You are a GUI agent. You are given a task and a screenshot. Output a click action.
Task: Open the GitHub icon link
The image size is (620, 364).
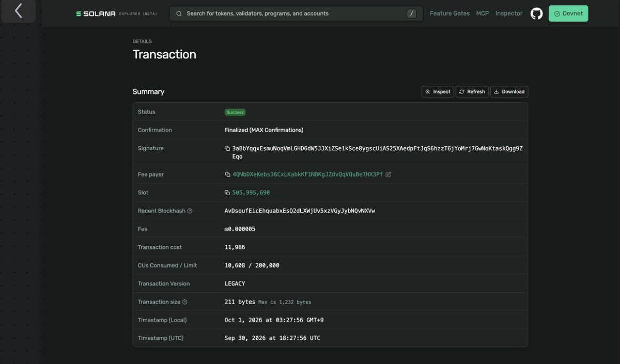(537, 13)
